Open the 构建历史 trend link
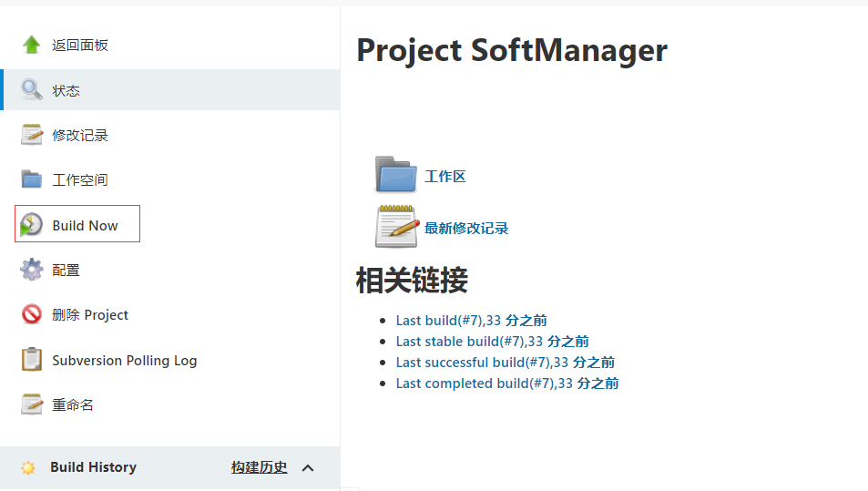The image size is (868, 491). click(259, 467)
